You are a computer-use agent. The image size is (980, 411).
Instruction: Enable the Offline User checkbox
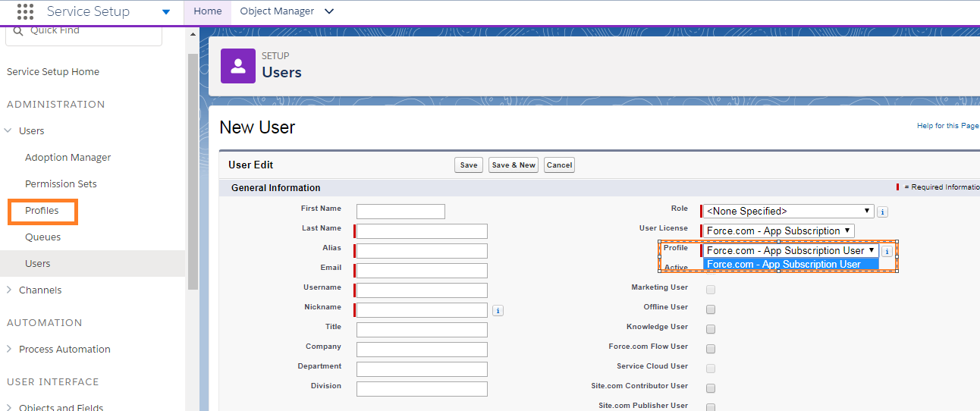[711, 309]
